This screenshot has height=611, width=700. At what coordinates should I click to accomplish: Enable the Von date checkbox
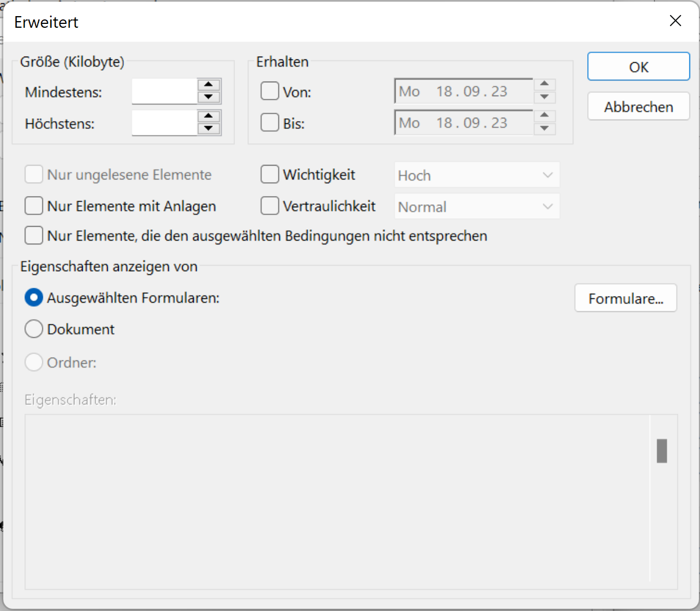coord(270,91)
